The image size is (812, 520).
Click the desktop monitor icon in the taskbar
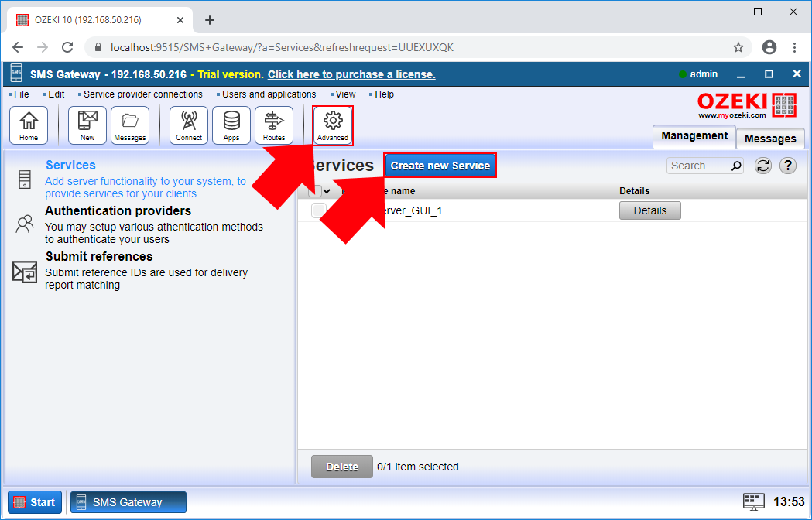point(753,502)
